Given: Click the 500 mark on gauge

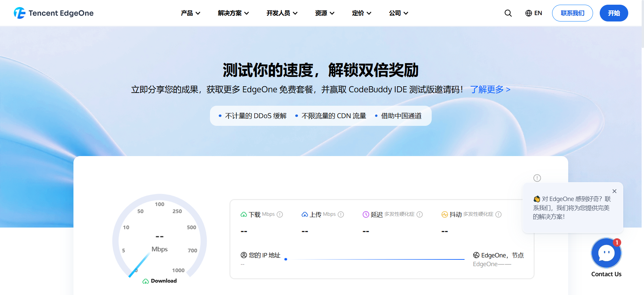Looking at the screenshot, I should pos(192,228).
